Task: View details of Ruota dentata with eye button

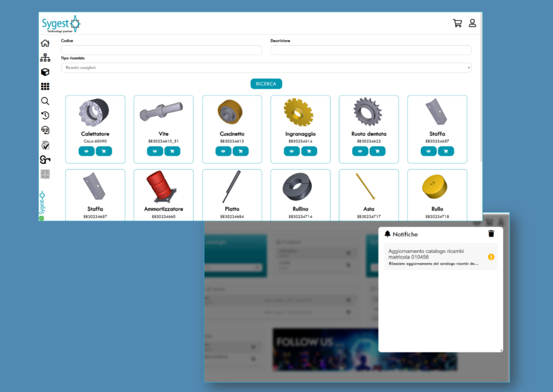Action: tap(360, 151)
